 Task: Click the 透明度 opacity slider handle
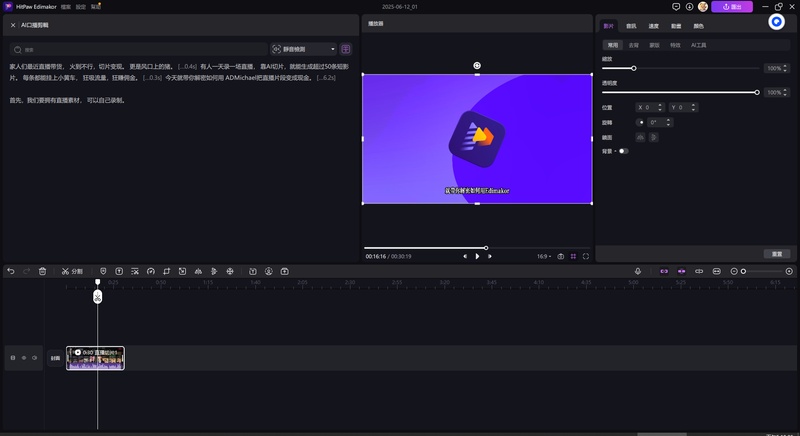coord(757,92)
